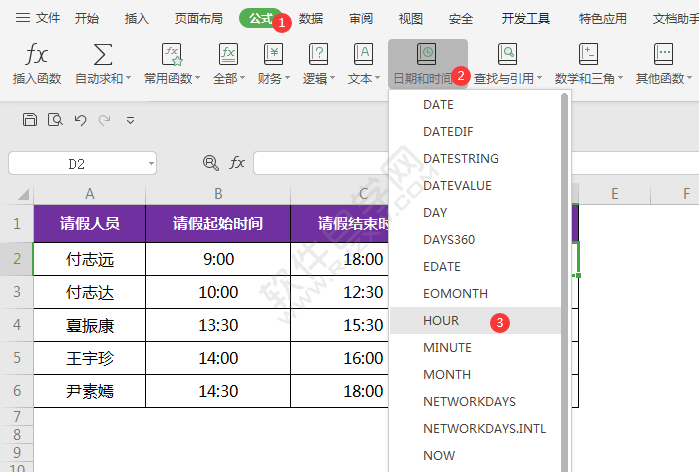Switch to the 审阅 tab

coord(361,18)
